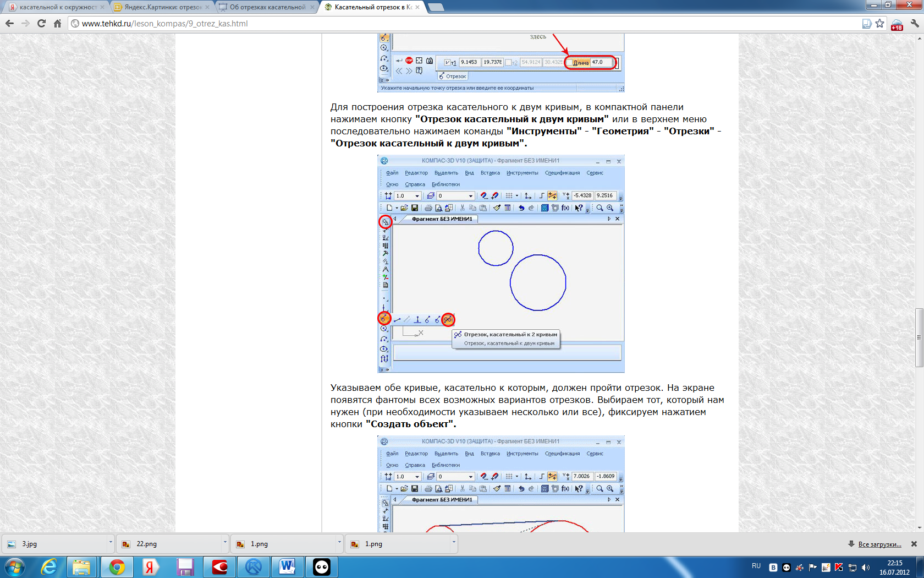Open the KOMPAS-3D taskbar icon
This screenshot has height=578, width=924.
tap(254, 567)
